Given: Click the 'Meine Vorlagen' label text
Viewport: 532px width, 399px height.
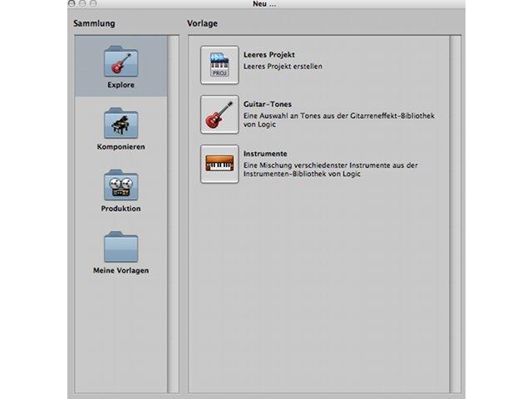Looking at the screenshot, I should (121, 270).
